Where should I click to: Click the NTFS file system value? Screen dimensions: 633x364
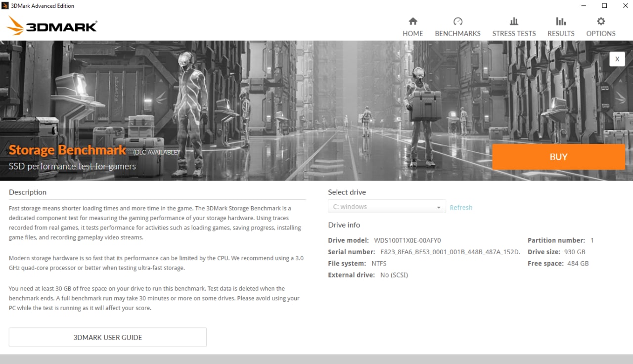point(379,264)
